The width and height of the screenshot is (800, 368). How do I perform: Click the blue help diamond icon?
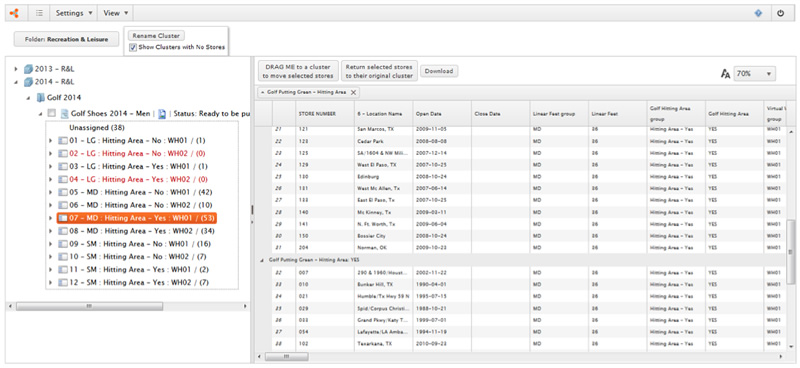[x=758, y=13]
